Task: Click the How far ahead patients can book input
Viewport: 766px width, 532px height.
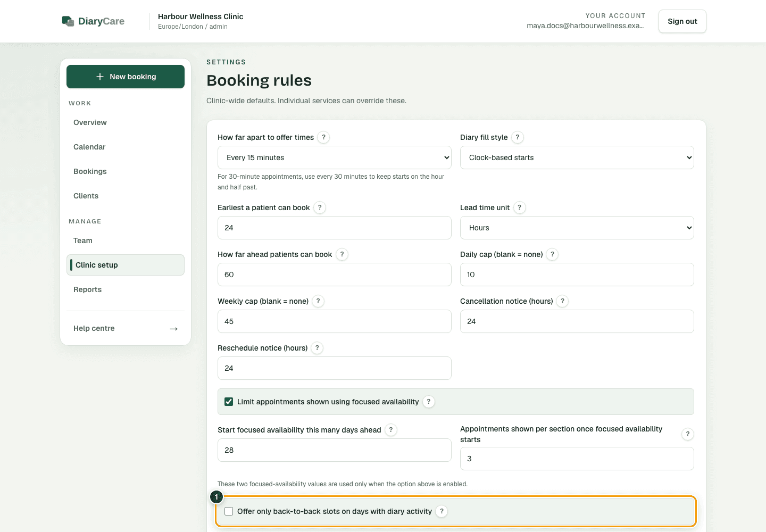Action: 335,275
